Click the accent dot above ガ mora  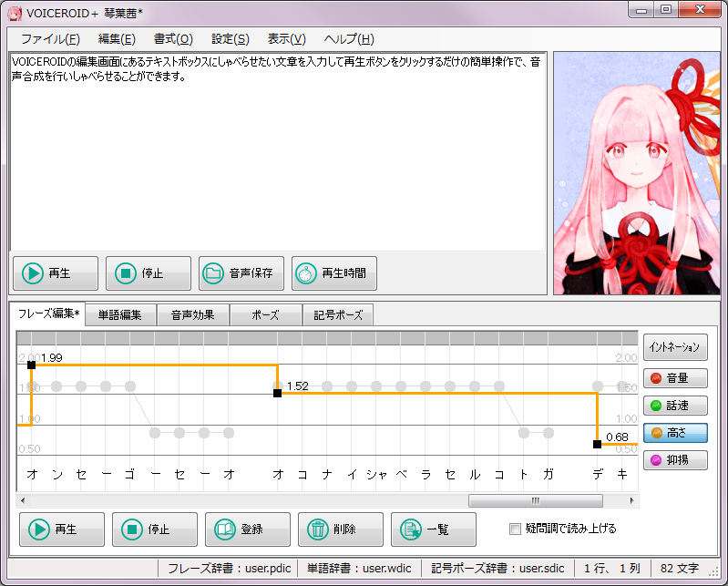pos(549,433)
